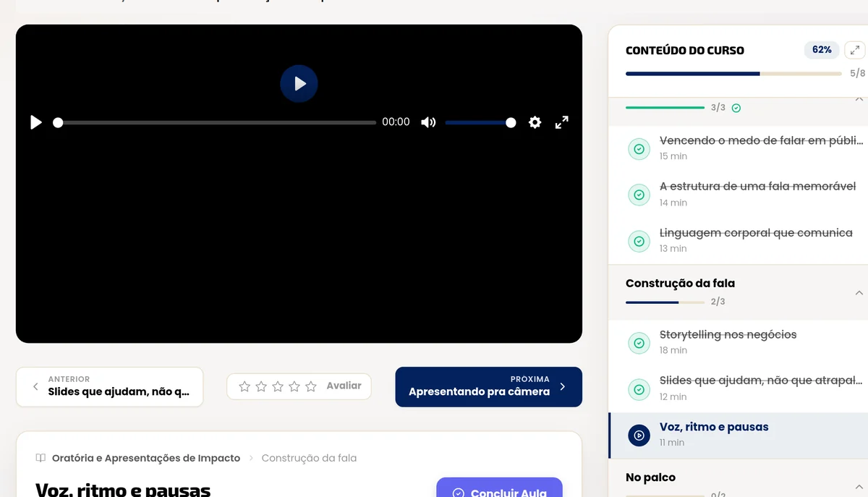The image size is (868, 497).
Task: Collapse the Construção da fala section chevron
Action: point(859,293)
